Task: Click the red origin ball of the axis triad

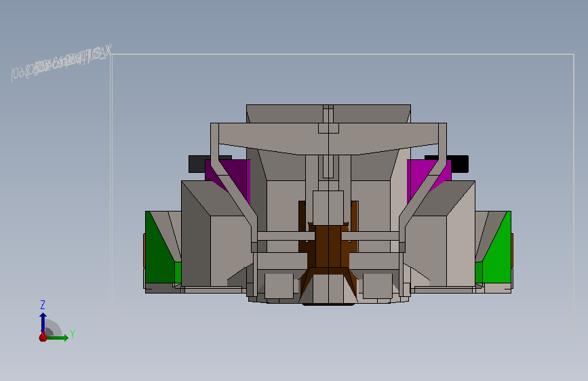Action: pos(43,338)
